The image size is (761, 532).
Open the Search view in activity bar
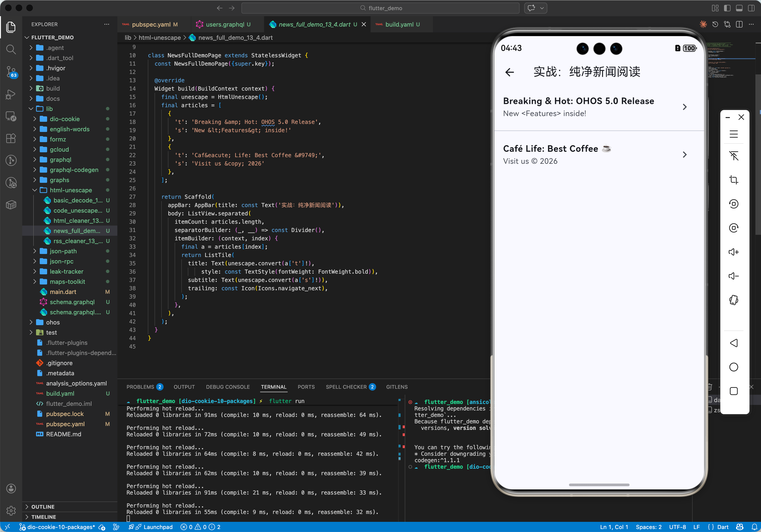(x=11, y=49)
